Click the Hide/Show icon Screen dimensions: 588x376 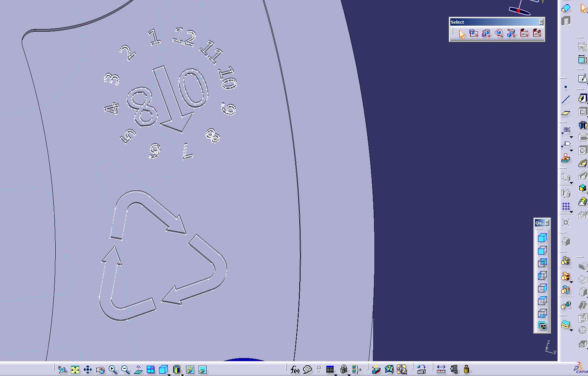(x=190, y=370)
